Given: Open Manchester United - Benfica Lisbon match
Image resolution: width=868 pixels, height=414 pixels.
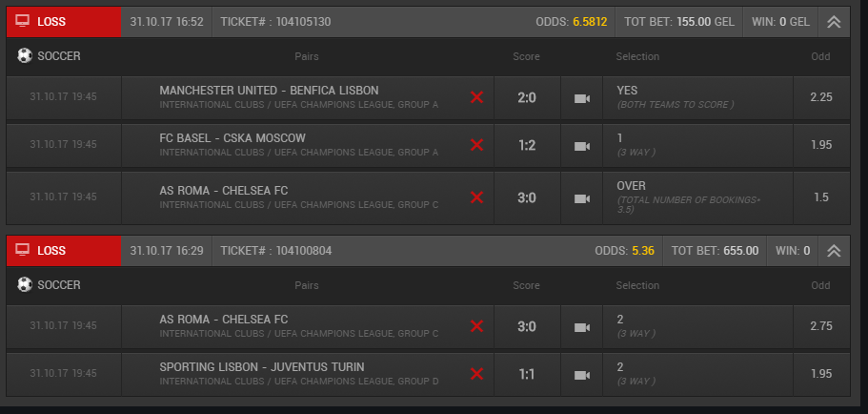Looking at the screenshot, I should click(x=269, y=91).
